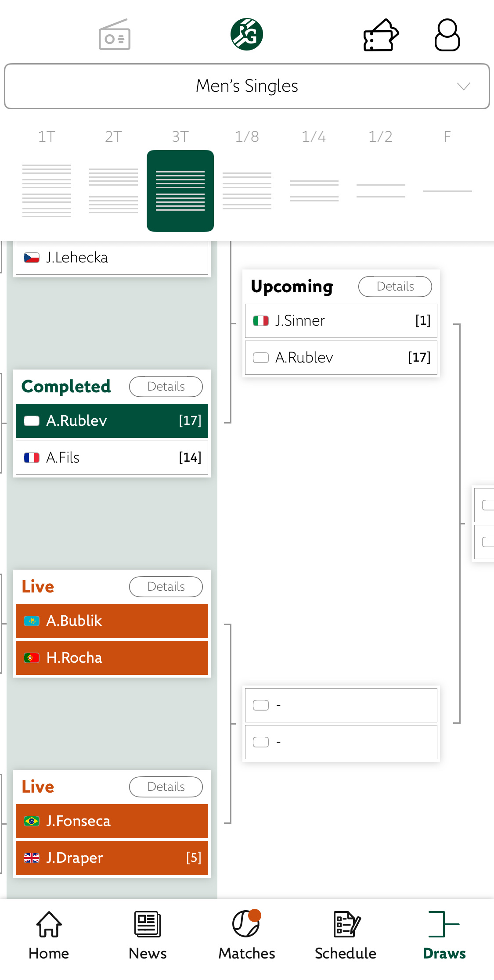The image size is (494, 980).
Task: Expand the Men's Singles dropdown
Action: pyautogui.click(x=247, y=86)
